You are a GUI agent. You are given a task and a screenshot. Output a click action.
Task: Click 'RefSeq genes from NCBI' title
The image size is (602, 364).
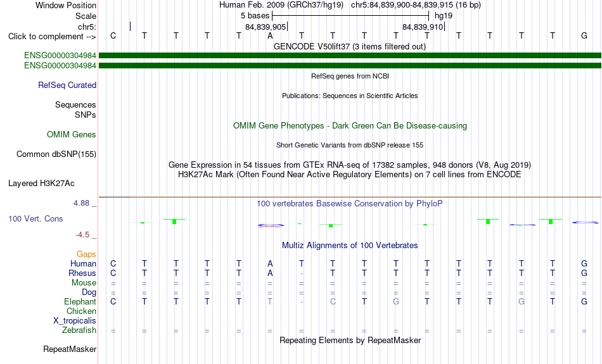[x=350, y=76]
